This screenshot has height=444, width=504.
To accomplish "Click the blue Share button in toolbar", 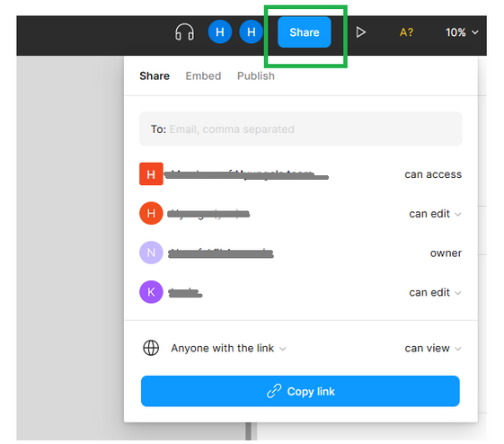I will tap(304, 32).
